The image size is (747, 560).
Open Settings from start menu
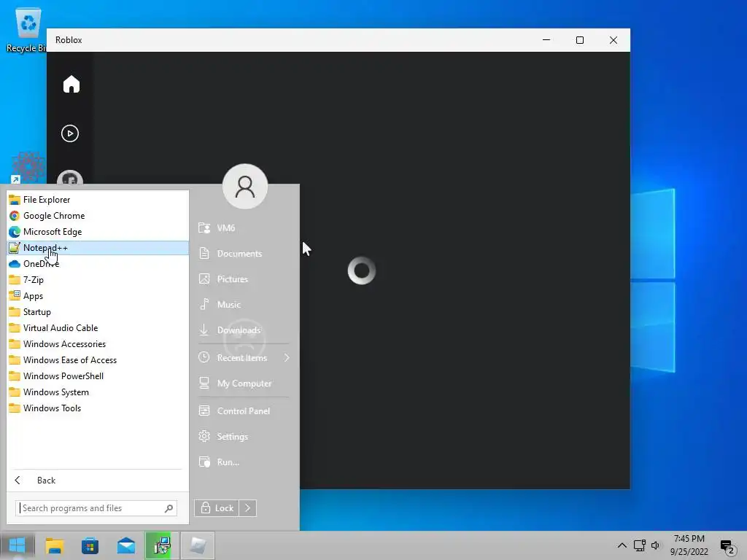pyautogui.click(x=244, y=437)
